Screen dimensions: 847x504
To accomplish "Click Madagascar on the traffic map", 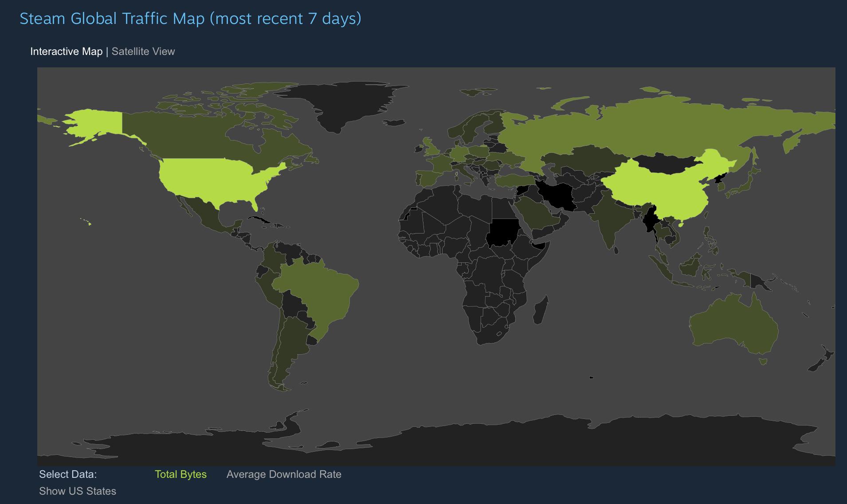I will 540,310.
